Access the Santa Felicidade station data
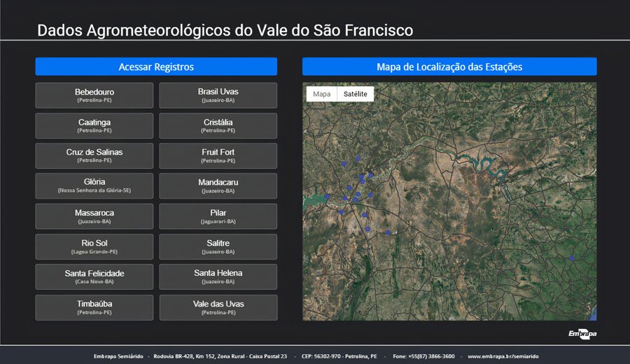Screen dimensions: 630x364 [x=94, y=277]
